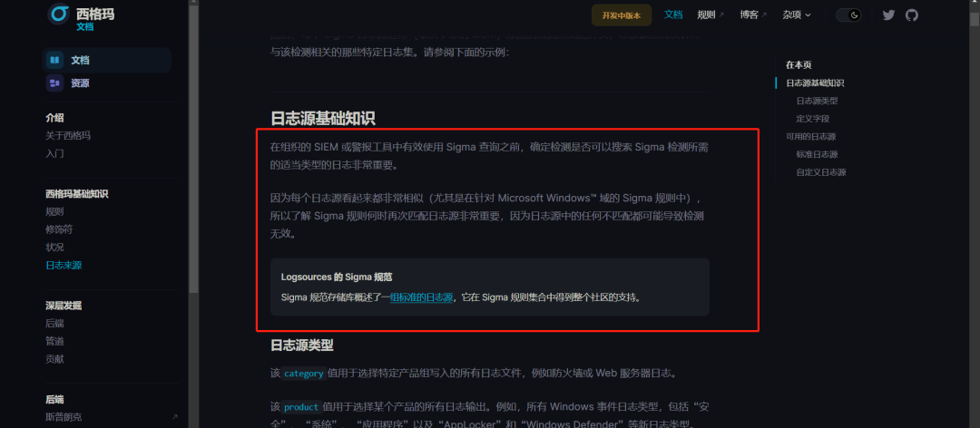Click the 西格玛基础知识 sidebar section header
This screenshot has height=428, width=980.
click(x=77, y=194)
